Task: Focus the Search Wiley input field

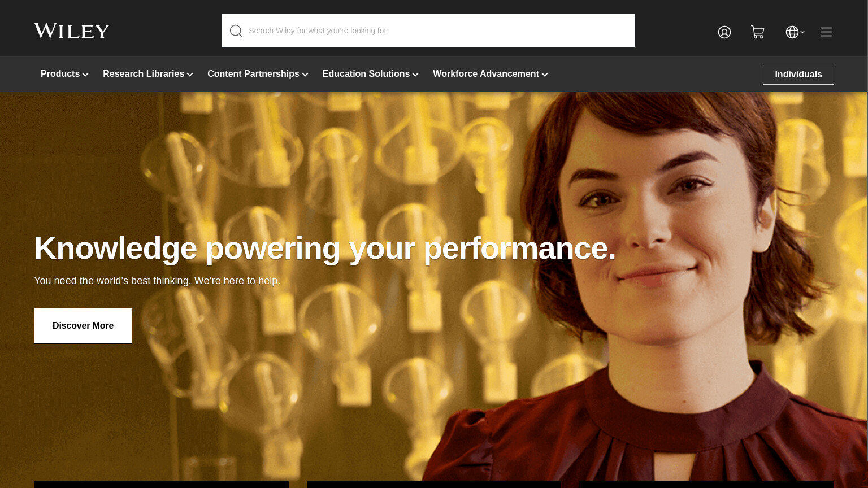Action: [428, 30]
